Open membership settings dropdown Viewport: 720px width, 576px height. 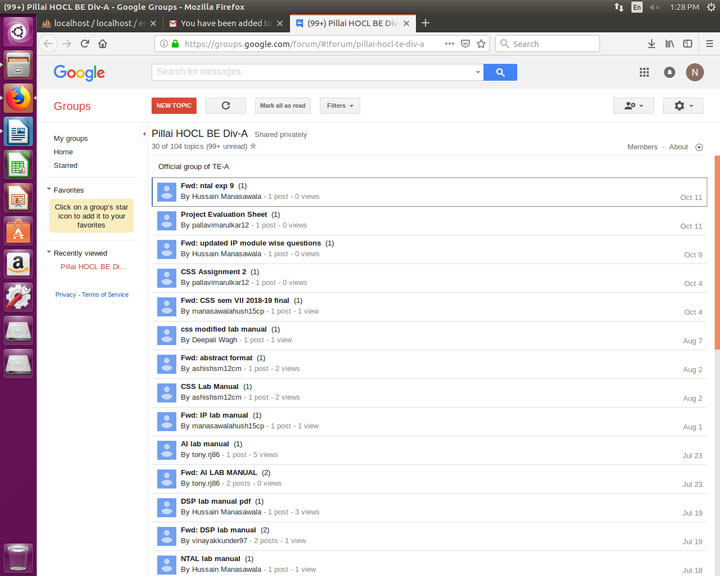click(634, 105)
